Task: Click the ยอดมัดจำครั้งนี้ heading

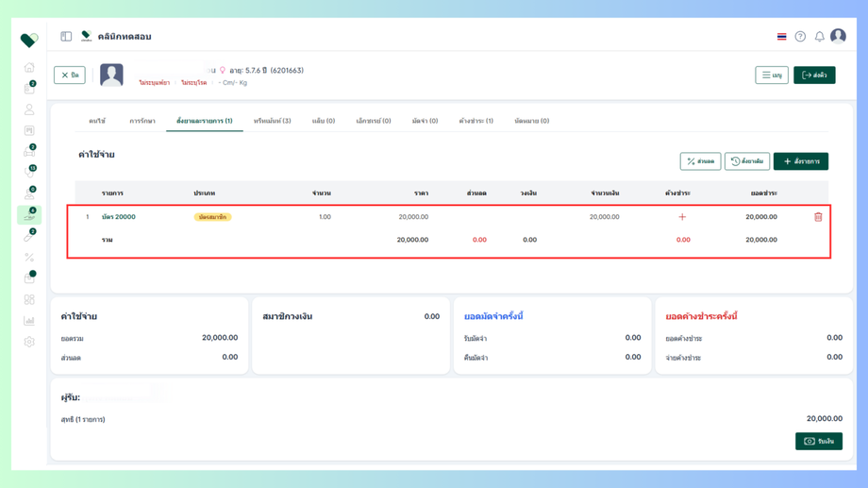Action: click(493, 316)
